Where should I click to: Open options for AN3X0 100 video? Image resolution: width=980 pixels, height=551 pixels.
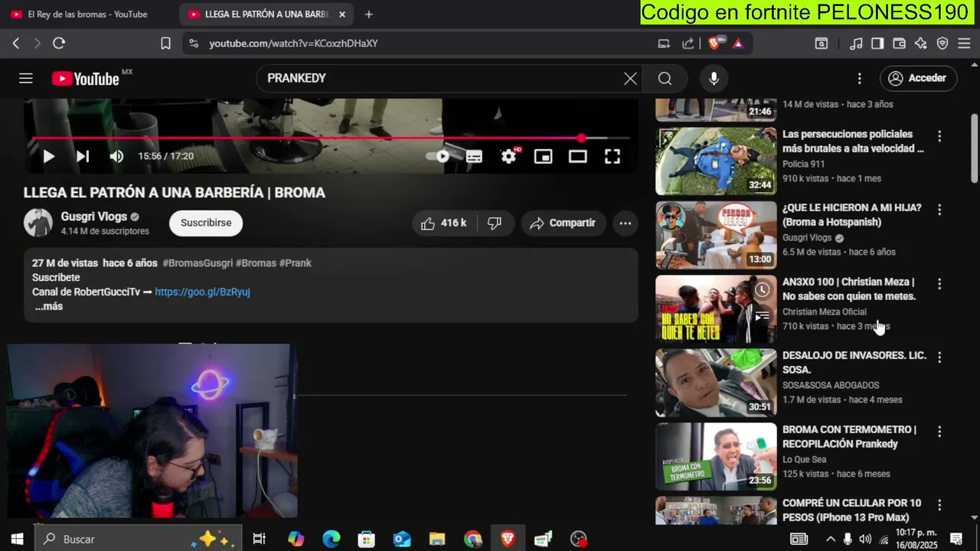pyautogui.click(x=939, y=283)
